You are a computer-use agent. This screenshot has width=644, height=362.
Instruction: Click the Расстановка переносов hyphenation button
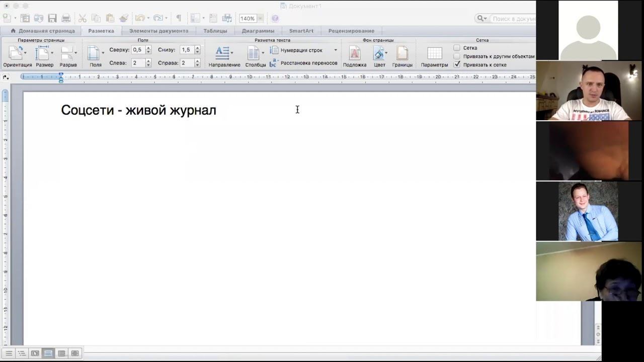click(303, 63)
